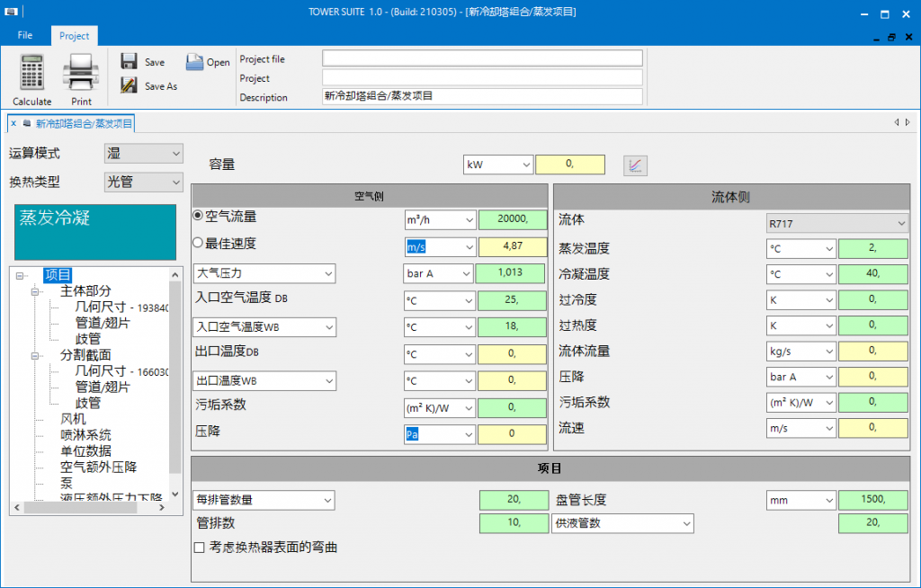Select the 空气流量 radio button
This screenshot has width=921, height=588.
tap(198, 217)
